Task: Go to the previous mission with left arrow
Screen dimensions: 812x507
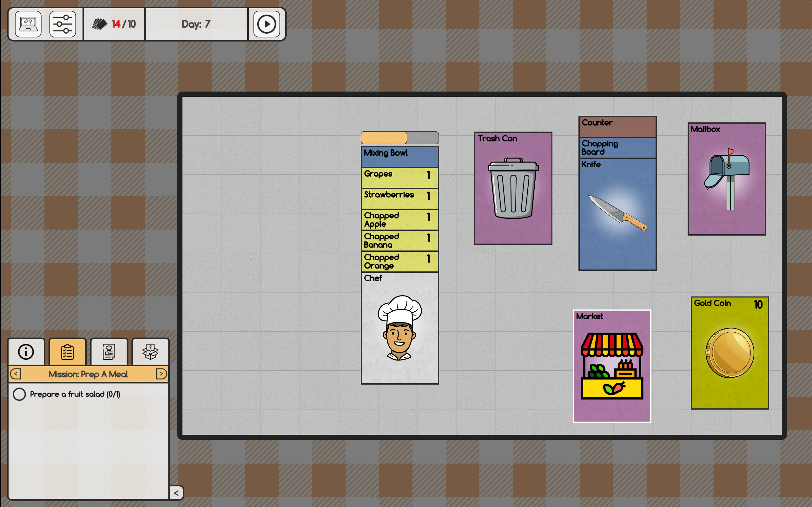Action: [16, 374]
